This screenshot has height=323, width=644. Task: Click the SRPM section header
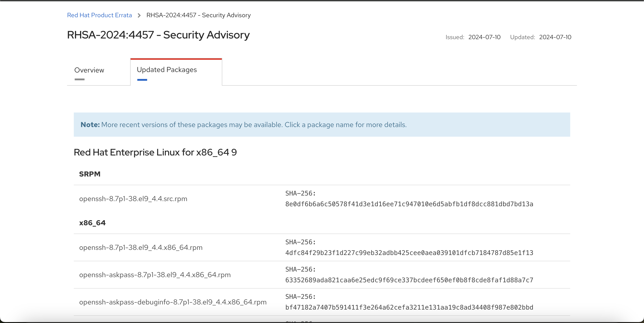(x=90, y=174)
